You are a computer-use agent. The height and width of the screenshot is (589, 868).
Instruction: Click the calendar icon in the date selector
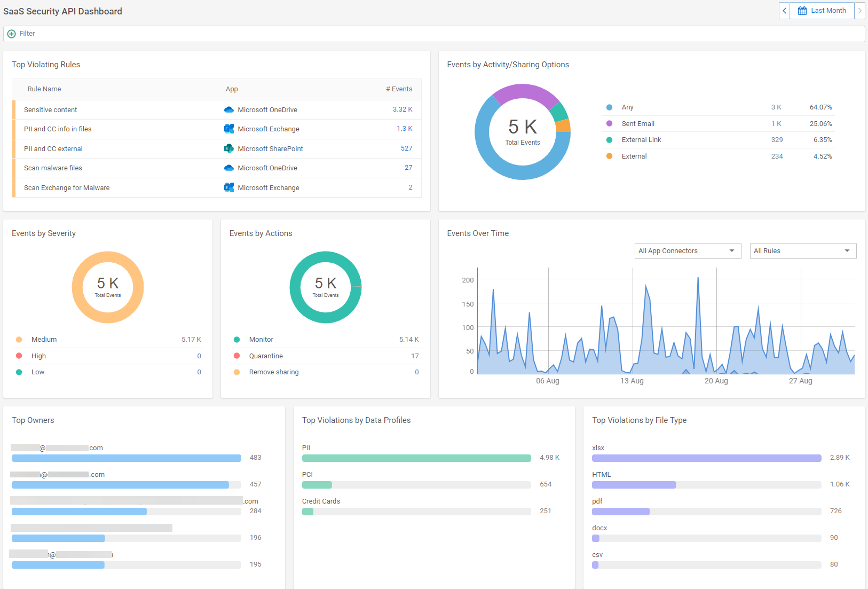(x=801, y=10)
